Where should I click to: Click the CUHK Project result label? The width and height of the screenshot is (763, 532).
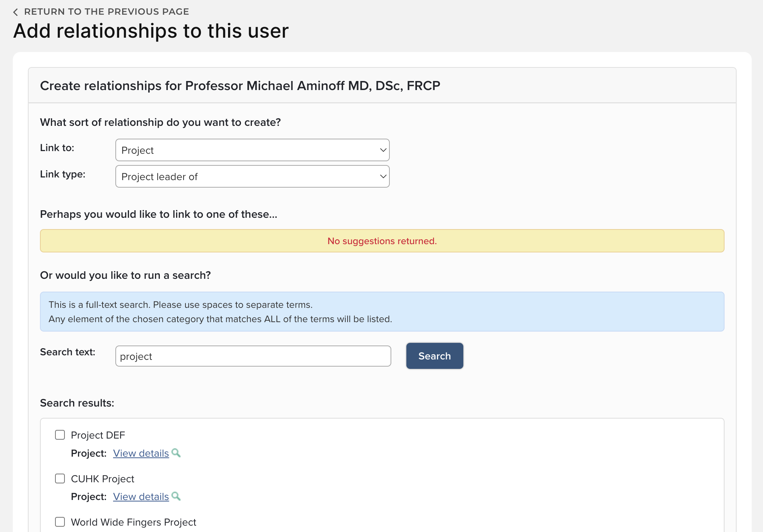(103, 479)
